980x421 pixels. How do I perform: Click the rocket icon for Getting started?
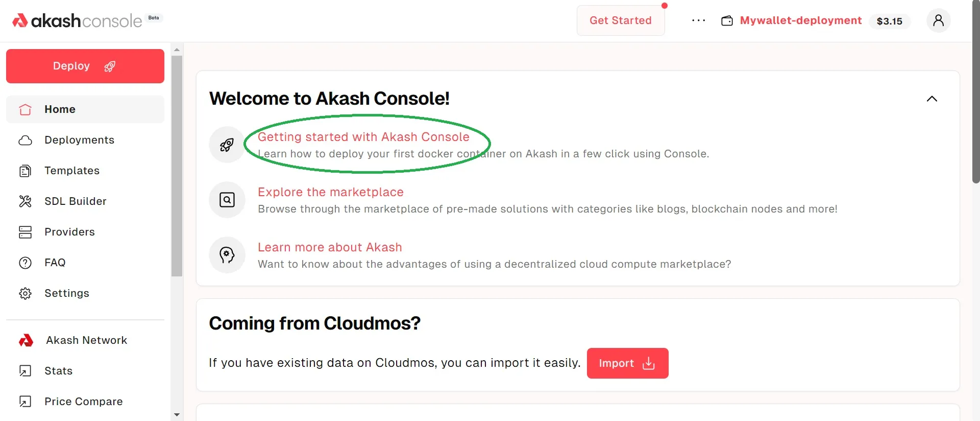[x=227, y=145]
